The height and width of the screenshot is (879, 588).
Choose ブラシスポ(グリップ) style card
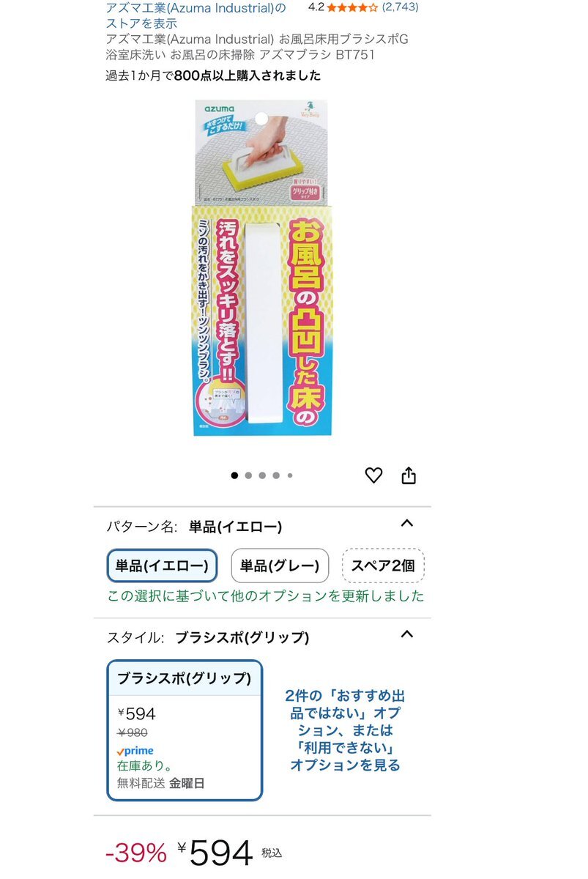pyautogui.click(x=185, y=730)
